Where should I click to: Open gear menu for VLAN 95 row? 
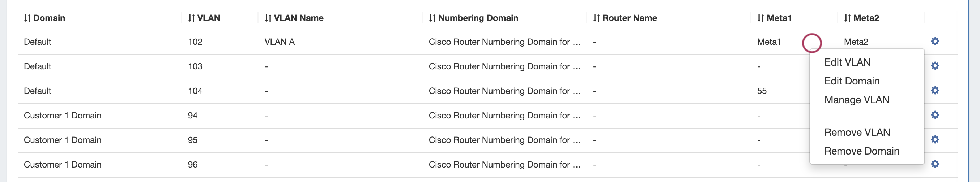935,139
